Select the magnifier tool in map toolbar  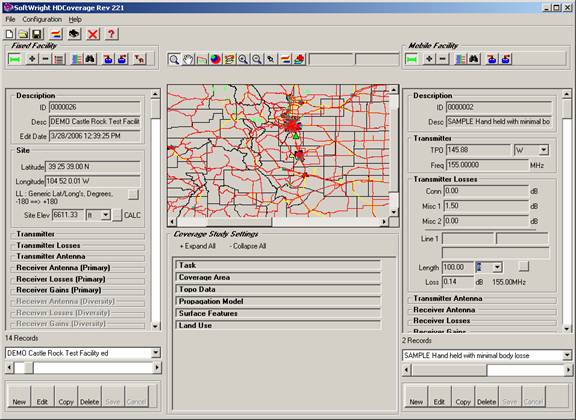174,59
